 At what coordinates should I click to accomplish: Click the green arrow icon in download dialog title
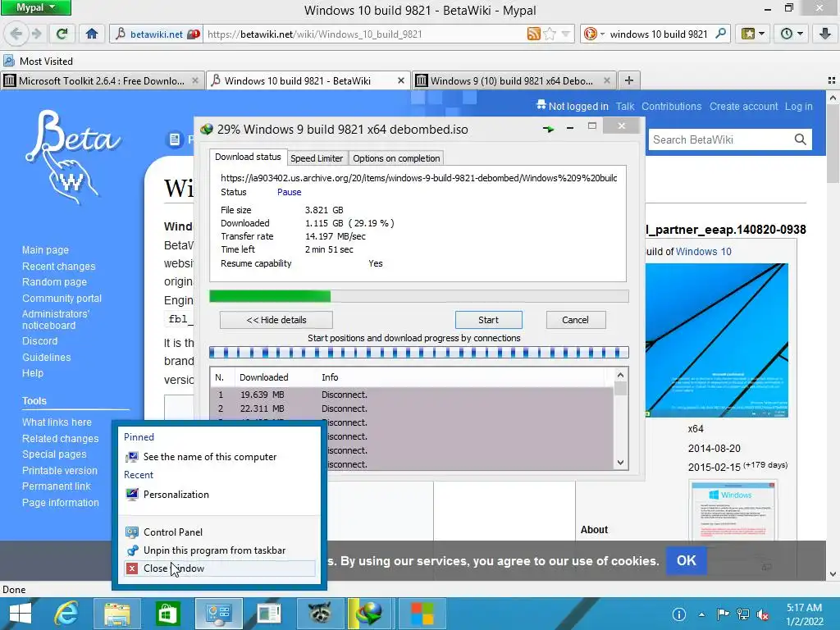[548, 129]
